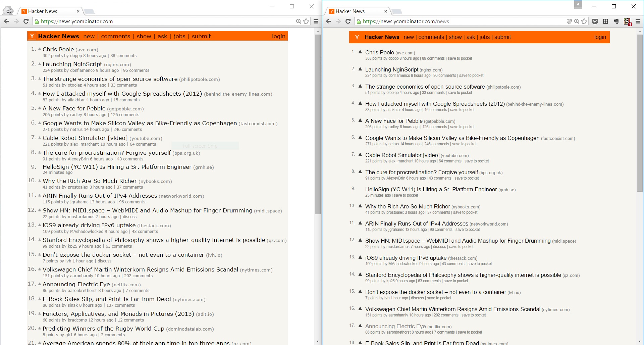This screenshot has height=345, width=644.
Task: Open '88 comments' for Chris Poole in left window
Action: (x=123, y=56)
